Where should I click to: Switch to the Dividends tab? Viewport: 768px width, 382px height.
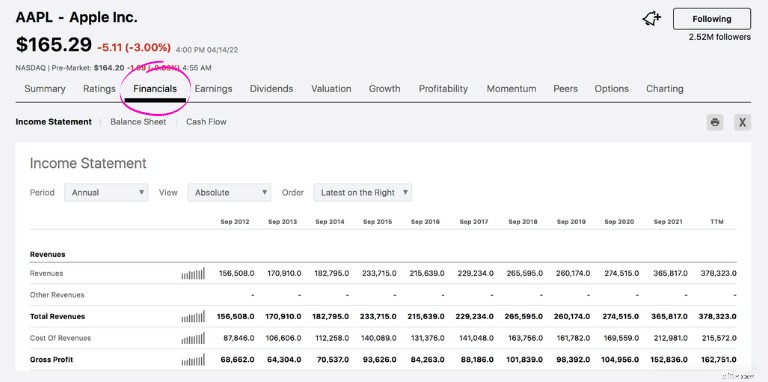271,89
